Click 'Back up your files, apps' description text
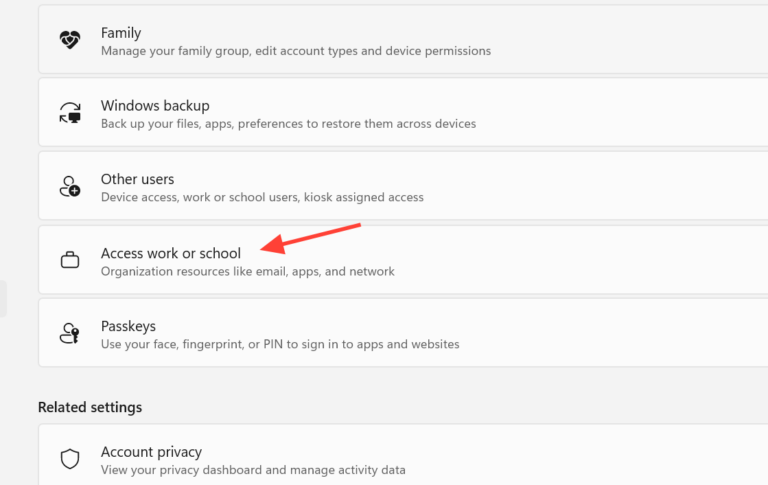768x485 pixels. coord(288,123)
